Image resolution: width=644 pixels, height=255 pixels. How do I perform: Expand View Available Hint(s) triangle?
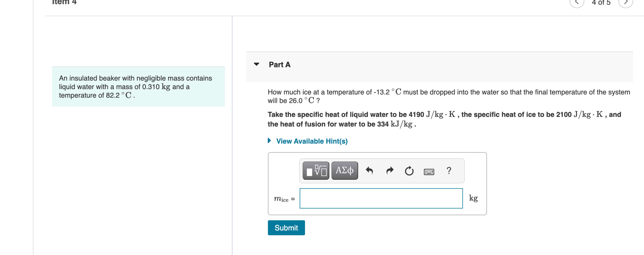point(269,140)
